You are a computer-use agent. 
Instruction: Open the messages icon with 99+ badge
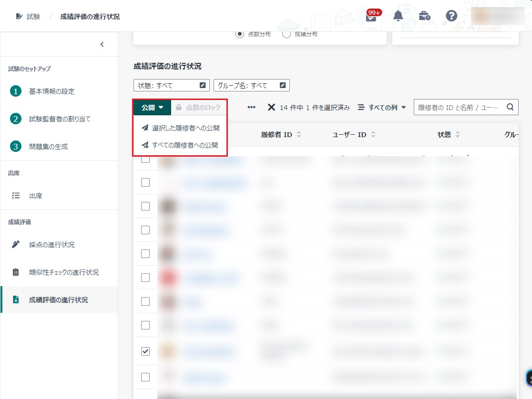coord(371,16)
